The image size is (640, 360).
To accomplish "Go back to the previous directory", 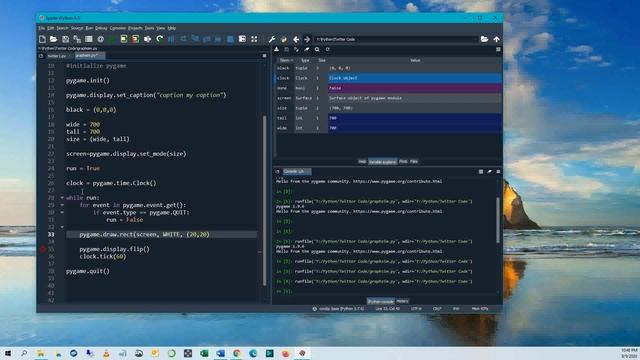I will click(x=296, y=39).
